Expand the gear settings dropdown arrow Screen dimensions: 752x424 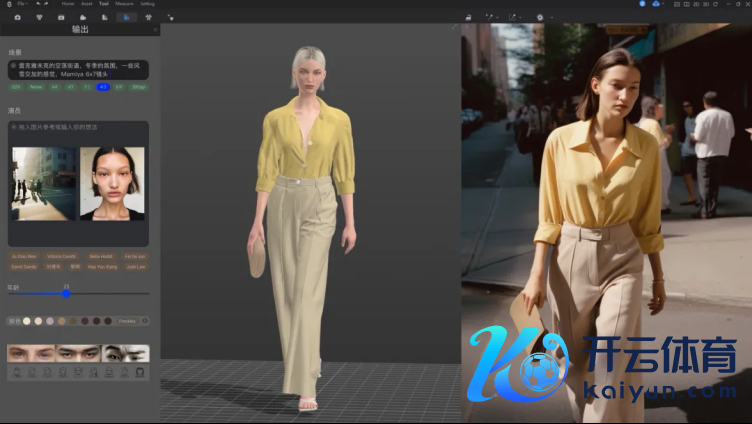(549, 17)
